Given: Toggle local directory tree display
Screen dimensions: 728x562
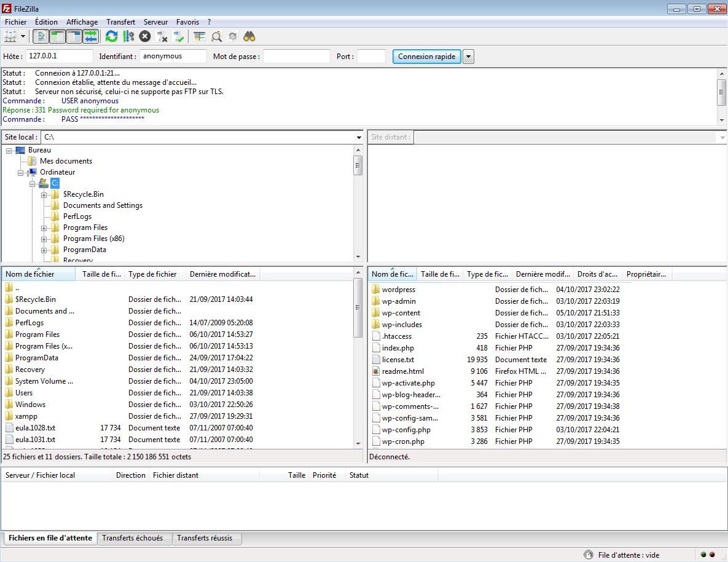Looking at the screenshot, I should tap(58, 36).
